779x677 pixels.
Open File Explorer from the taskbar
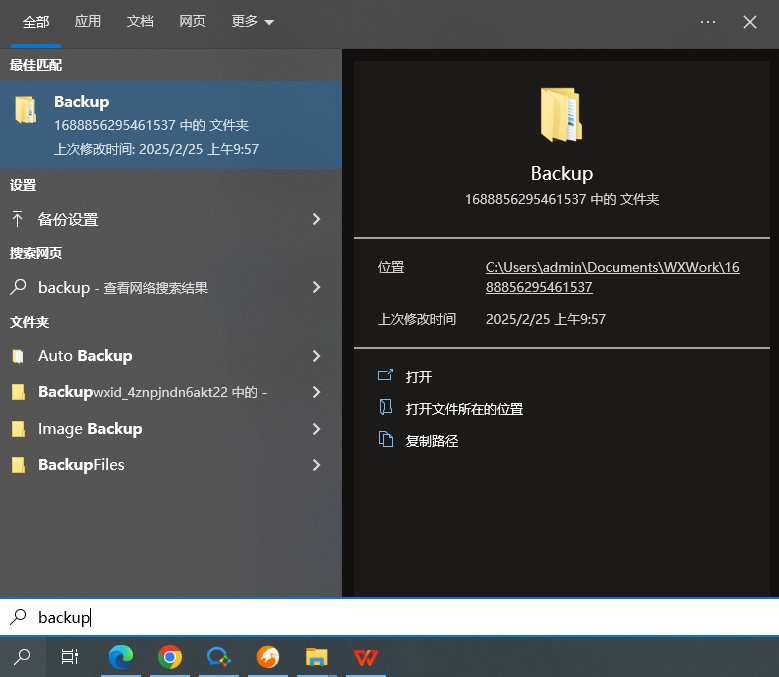point(316,657)
